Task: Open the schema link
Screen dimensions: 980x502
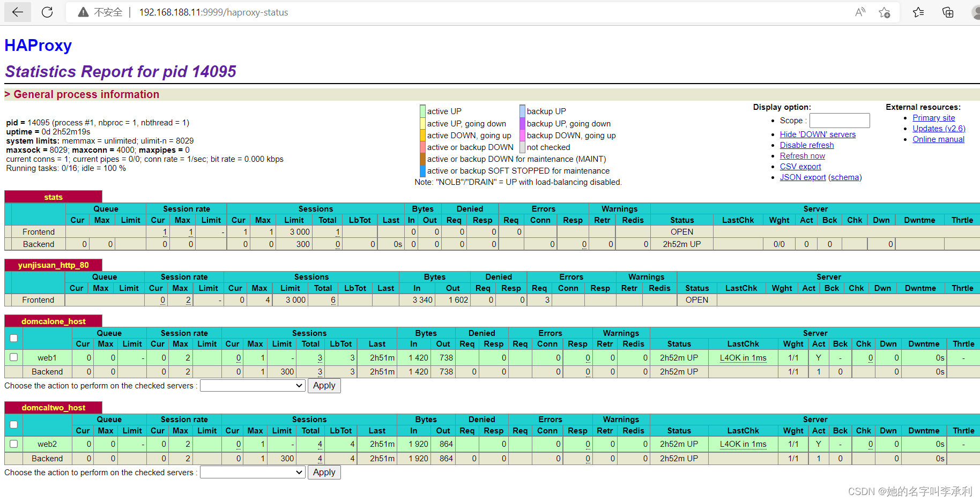Action: tap(845, 177)
